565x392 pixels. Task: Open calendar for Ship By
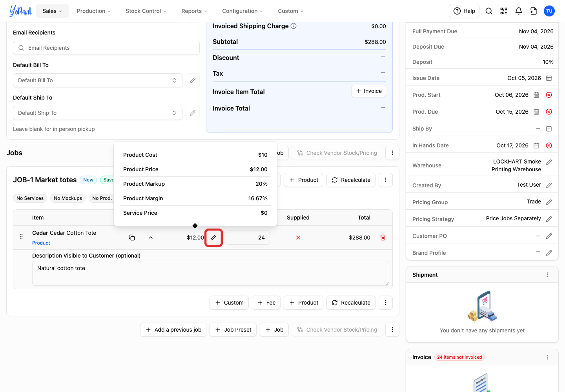[549, 129]
